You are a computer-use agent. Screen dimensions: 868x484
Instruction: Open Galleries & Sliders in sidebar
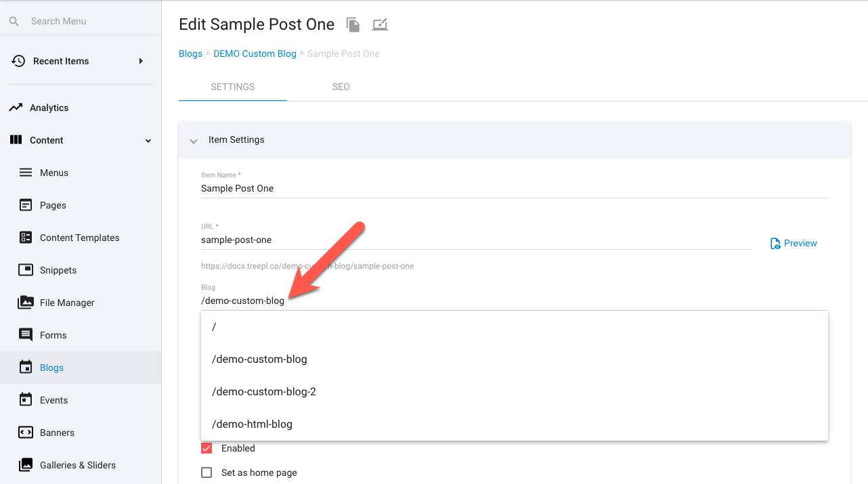[78, 465]
